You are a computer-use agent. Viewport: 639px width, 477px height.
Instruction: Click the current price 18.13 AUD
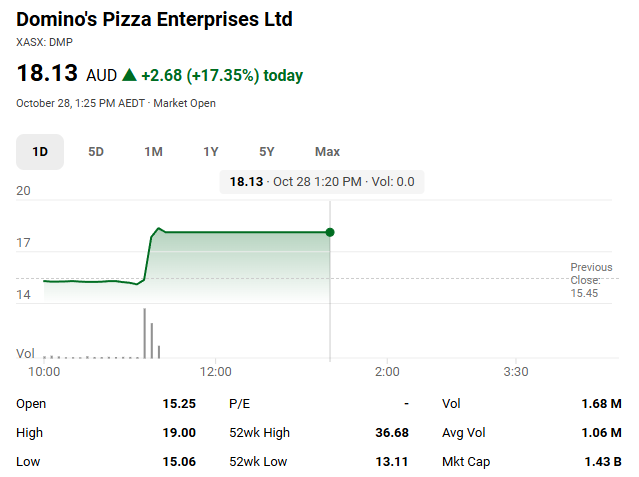tap(66, 74)
